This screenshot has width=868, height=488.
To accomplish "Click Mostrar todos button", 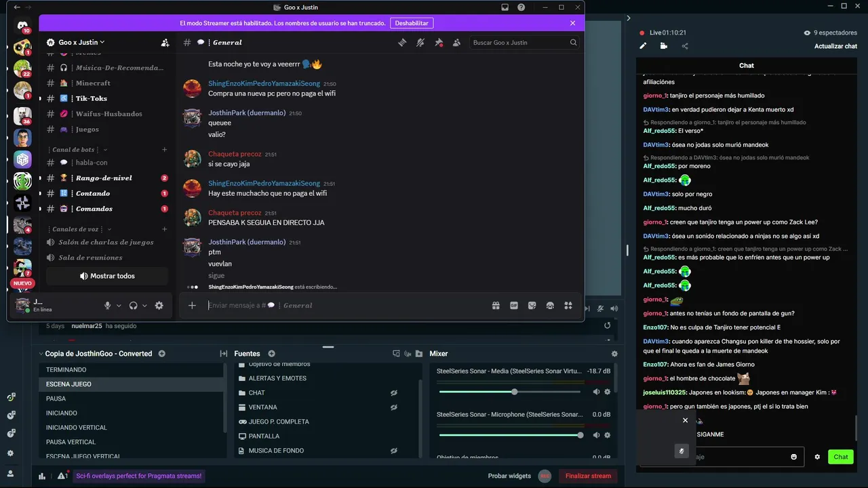I will pos(107,276).
